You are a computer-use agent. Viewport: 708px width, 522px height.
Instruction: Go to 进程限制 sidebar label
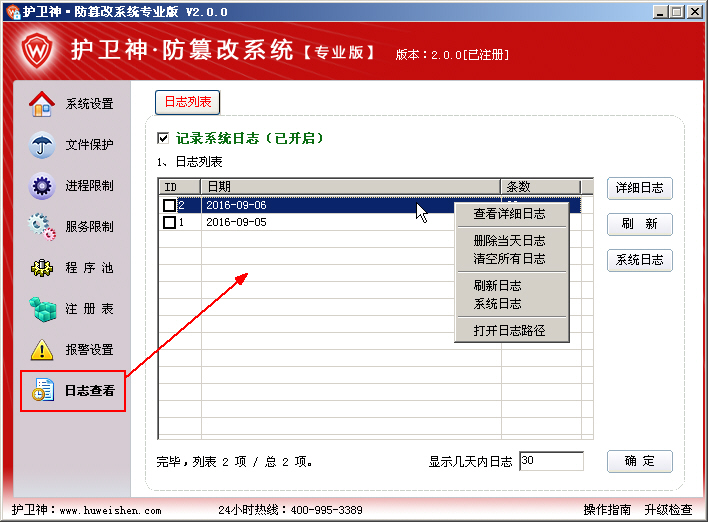tap(89, 186)
